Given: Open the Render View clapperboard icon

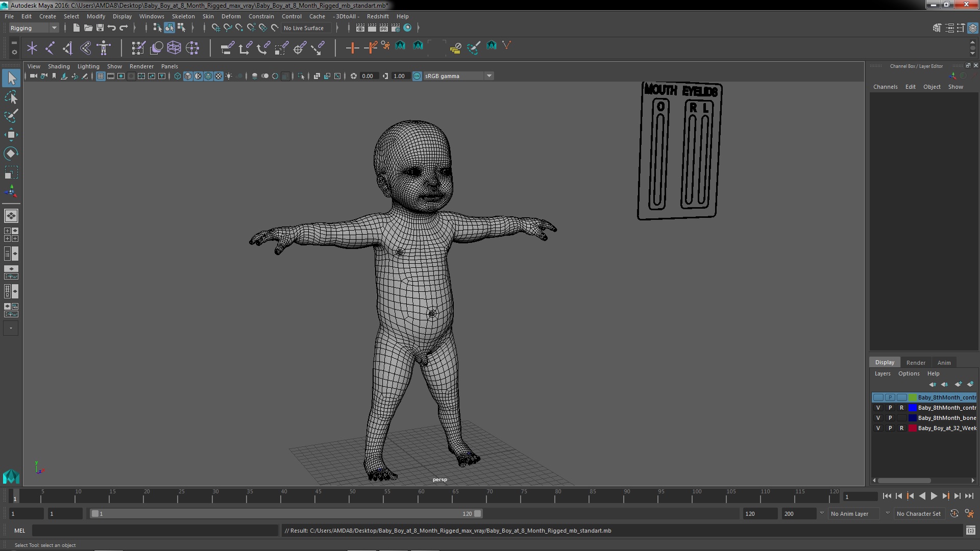Looking at the screenshot, I should pyautogui.click(x=360, y=28).
